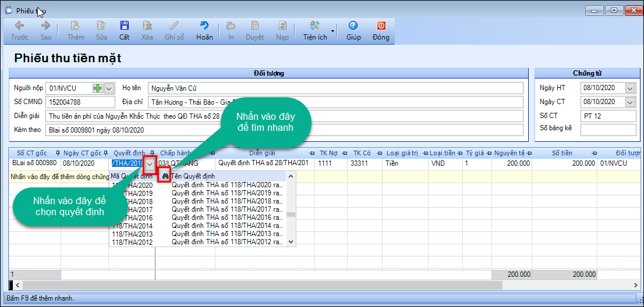Click the Thêm (add) toolbar icon

76,31
